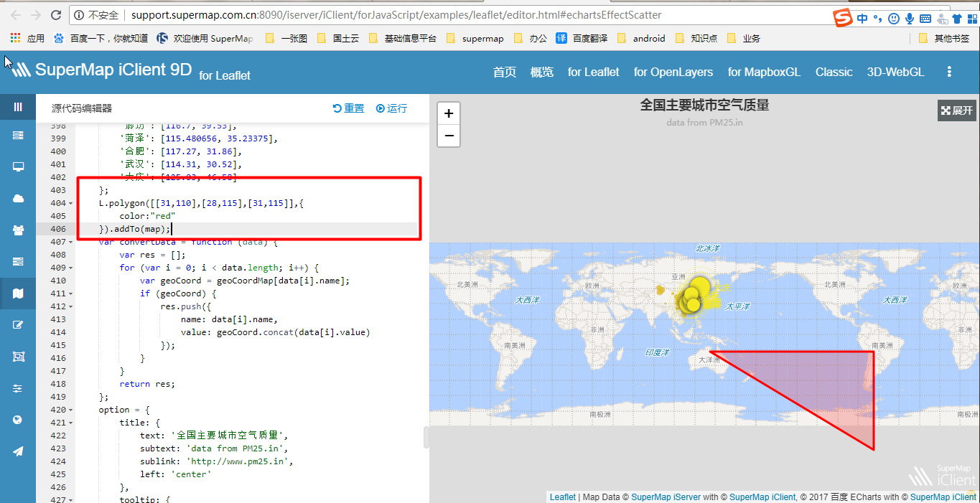Image resolution: width=980 pixels, height=503 pixels.
Task: Open the 百度翻译 bookmark
Action: (582, 38)
